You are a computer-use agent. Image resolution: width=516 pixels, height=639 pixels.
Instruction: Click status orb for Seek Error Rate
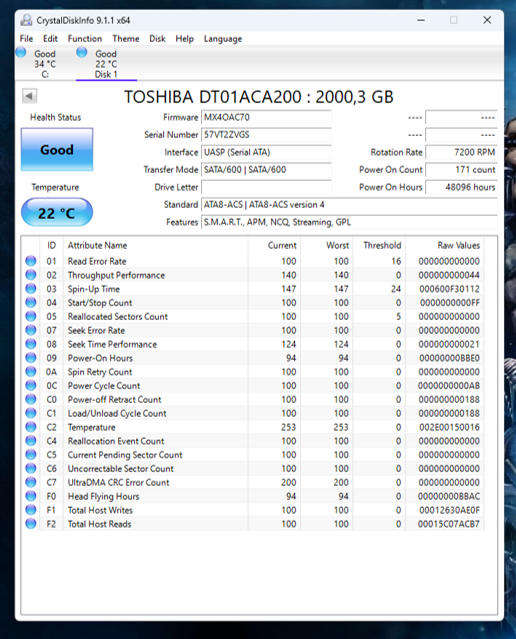click(x=31, y=330)
